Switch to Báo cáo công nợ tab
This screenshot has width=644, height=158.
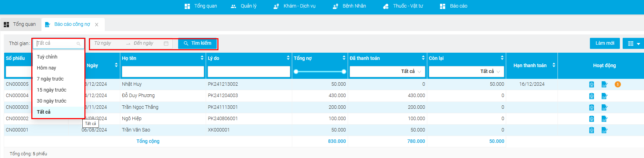pyautogui.click(x=72, y=24)
